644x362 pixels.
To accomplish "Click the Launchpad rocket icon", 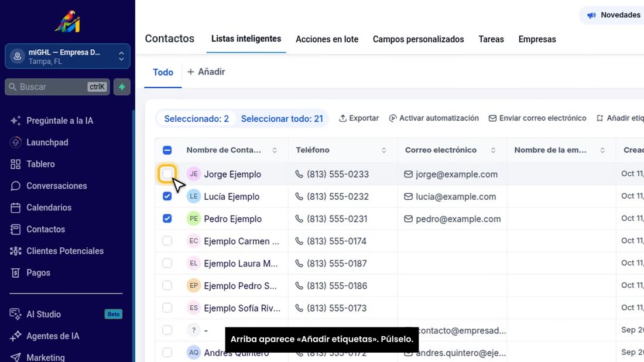I will [x=16, y=142].
